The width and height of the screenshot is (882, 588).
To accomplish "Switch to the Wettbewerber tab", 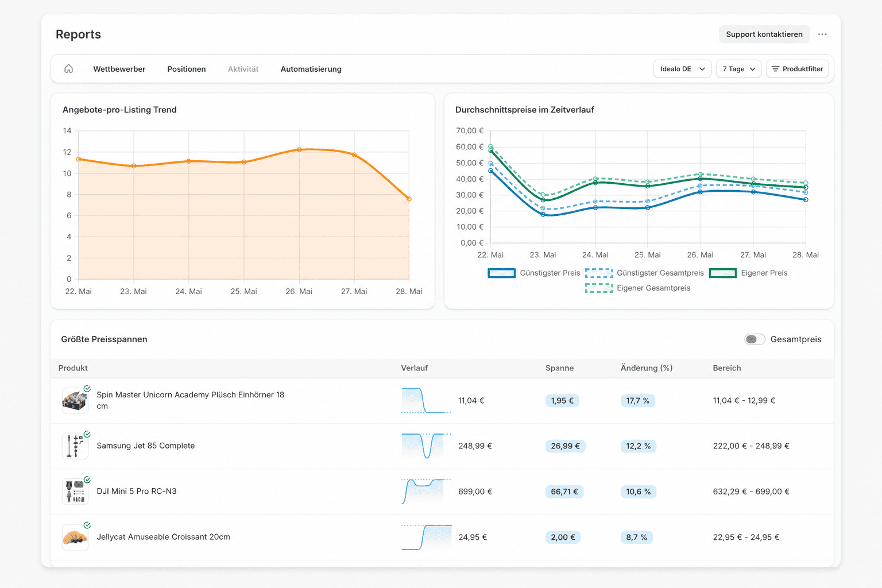I will point(119,69).
